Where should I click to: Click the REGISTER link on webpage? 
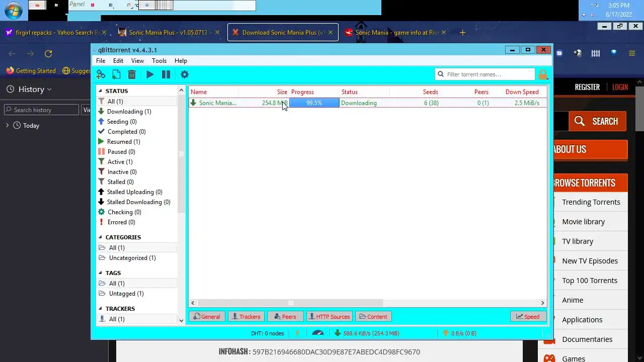[587, 87]
